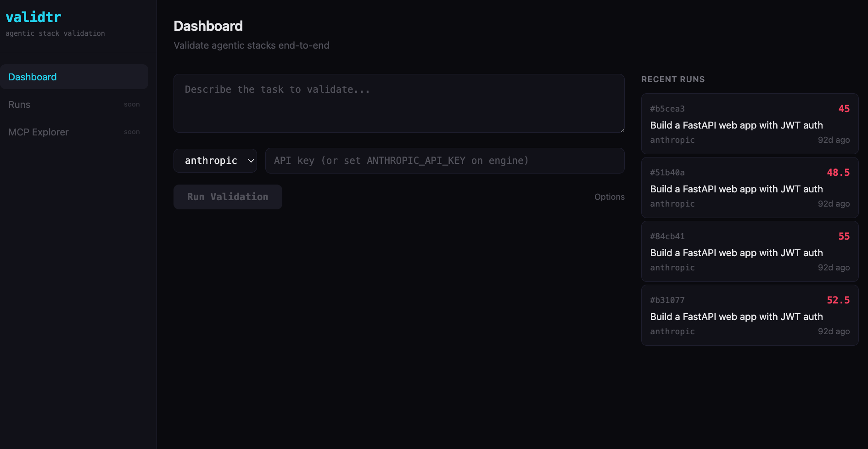Click the score 55 value
The height and width of the screenshot is (449, 868).
844,236
